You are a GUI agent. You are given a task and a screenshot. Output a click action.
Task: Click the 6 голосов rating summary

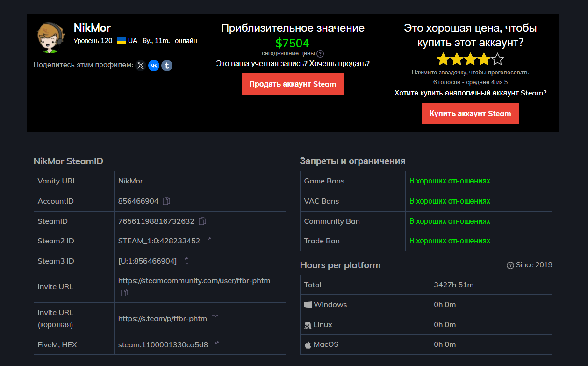coord(470,82)
